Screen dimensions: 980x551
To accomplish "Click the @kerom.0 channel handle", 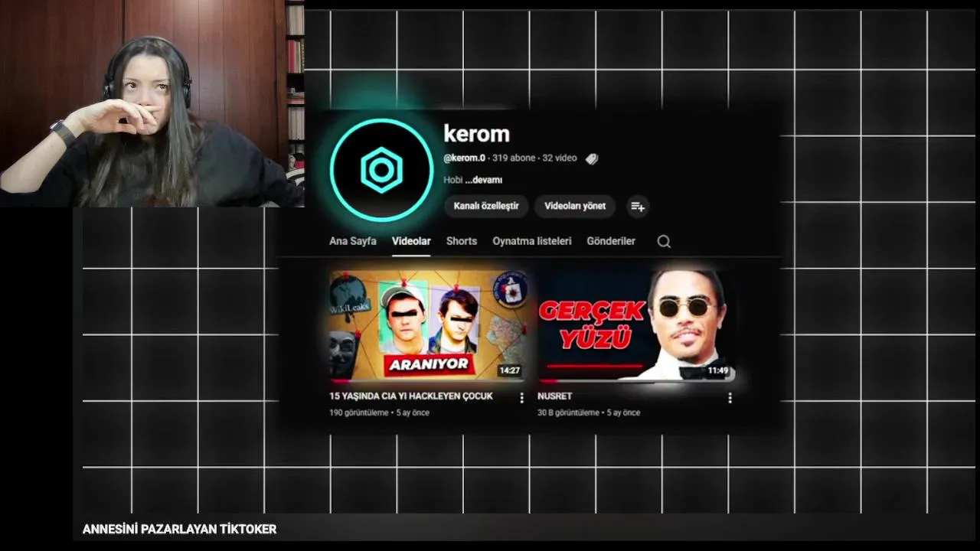I will pyautogui.click(x=465, y=158).
